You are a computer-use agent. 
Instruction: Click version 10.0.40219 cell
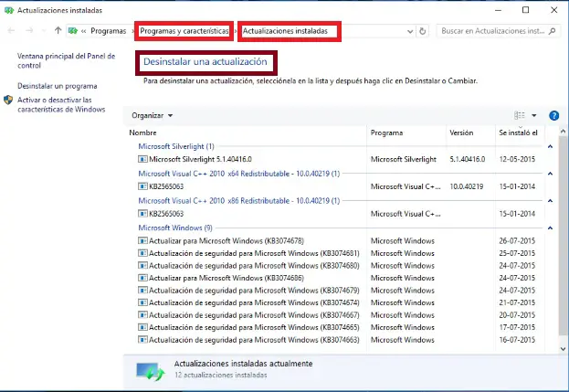(x=467, y=186)
